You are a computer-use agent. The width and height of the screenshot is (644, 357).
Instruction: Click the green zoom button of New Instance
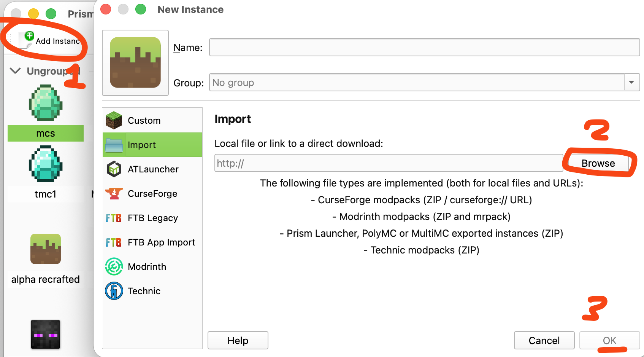[141, 9]
